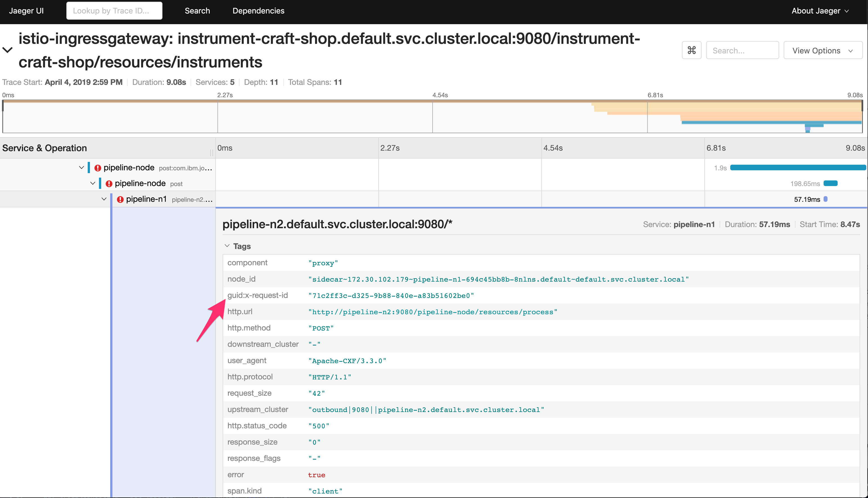This screenshot has width=868, height=498.
Task: Collapse the pipeline-node post span children
Action: [93, 183]
